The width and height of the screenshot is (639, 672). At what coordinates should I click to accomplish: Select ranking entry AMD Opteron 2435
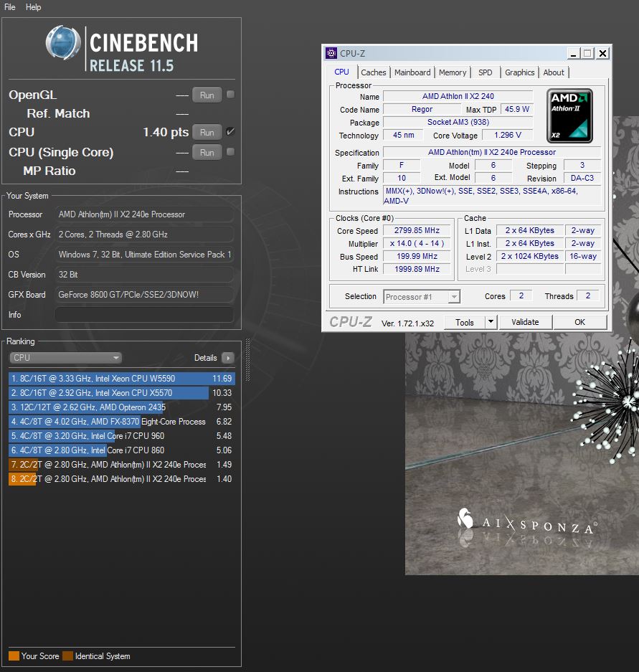122,407
